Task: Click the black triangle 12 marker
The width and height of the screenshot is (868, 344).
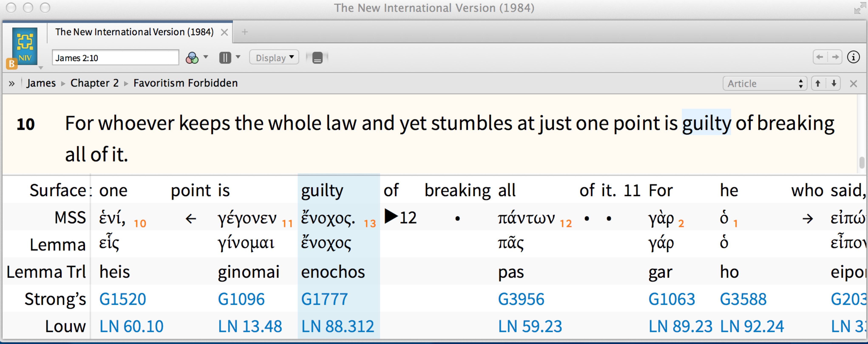Action: click(x=400, y=217)
